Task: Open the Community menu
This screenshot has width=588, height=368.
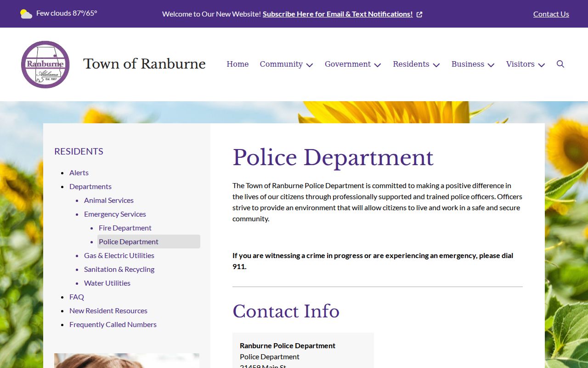Action: (281, 64)
